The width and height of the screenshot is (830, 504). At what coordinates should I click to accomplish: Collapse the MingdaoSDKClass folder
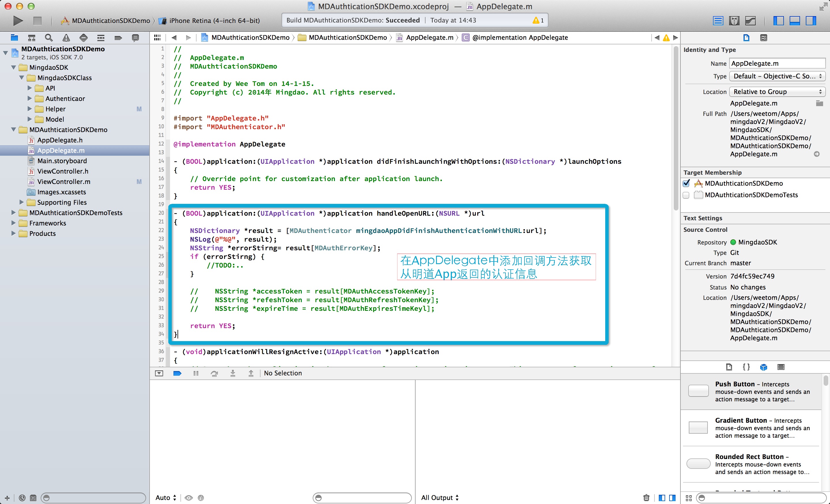click(x=22, y=78)
